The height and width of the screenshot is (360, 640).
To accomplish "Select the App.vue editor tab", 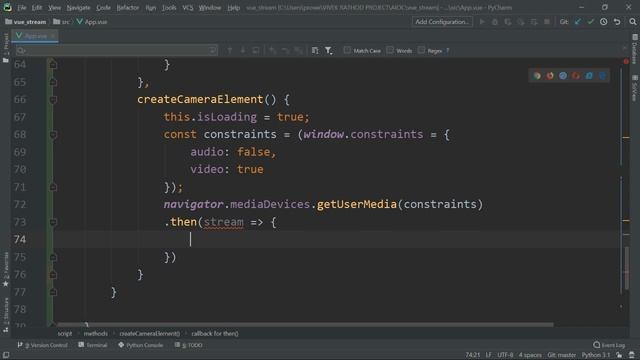I will pyautogui.click(x=36, y=36).
